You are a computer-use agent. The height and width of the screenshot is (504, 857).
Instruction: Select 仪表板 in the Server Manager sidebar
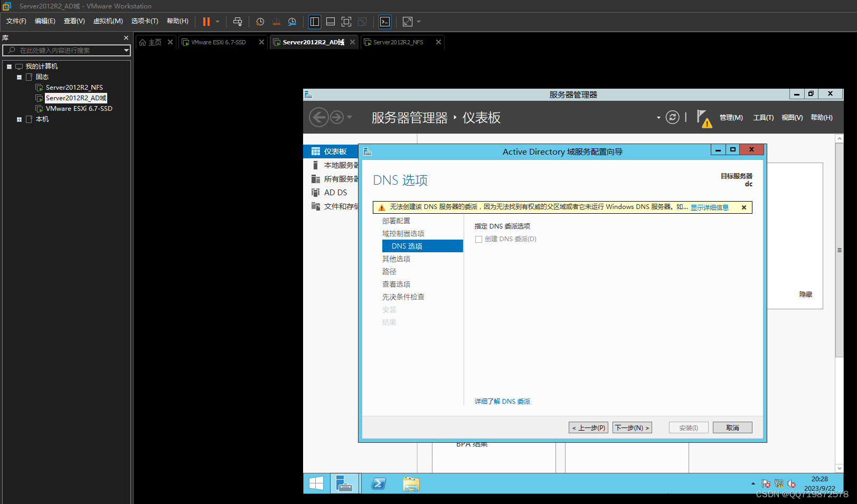point(331,151)
